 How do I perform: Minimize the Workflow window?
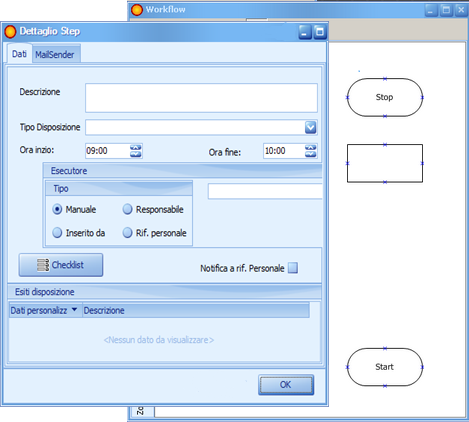coord(431,10)
